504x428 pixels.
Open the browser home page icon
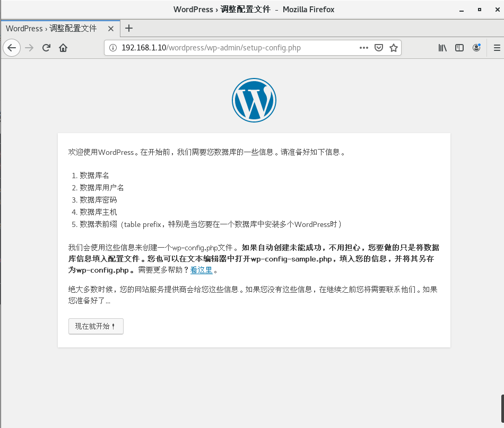63,48
